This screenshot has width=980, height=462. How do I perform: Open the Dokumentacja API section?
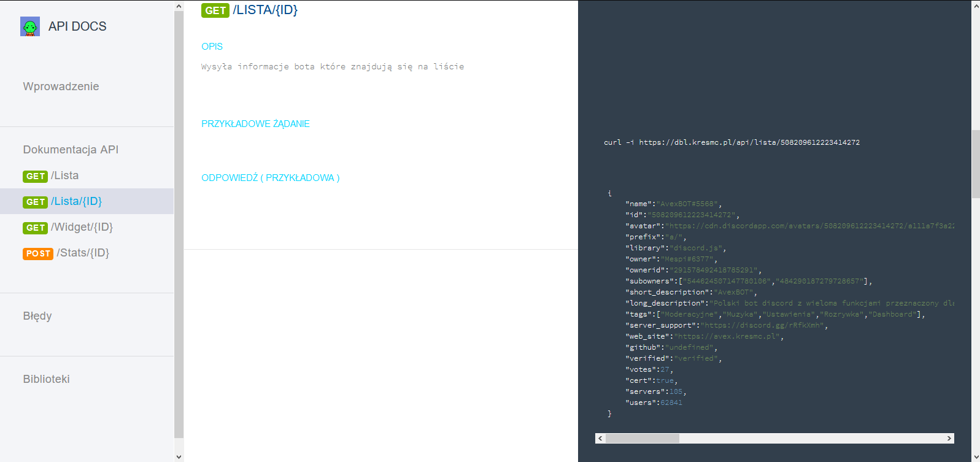71,150
